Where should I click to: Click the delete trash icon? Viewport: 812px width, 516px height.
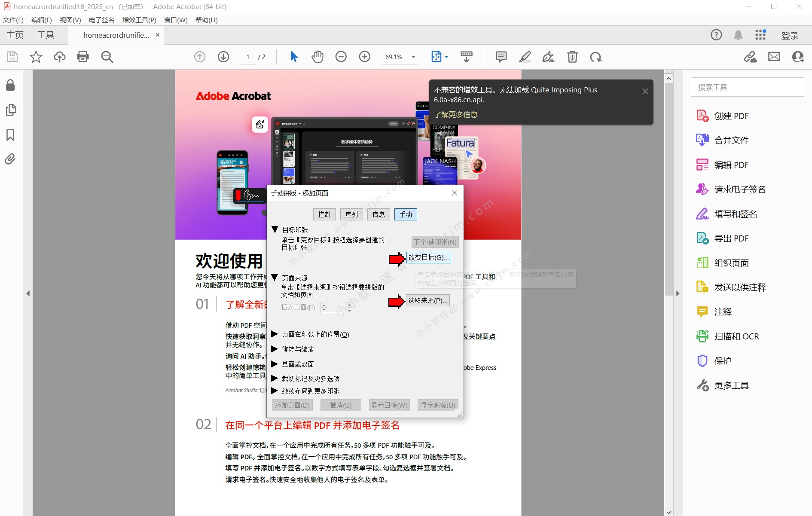[x=572, y=57]
